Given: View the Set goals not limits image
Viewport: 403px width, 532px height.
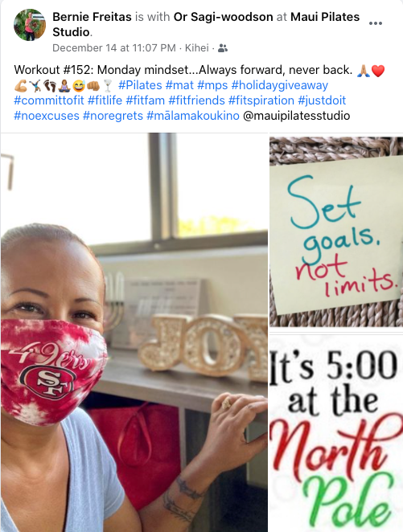Looking at the screenshot, I should [336, 231].
